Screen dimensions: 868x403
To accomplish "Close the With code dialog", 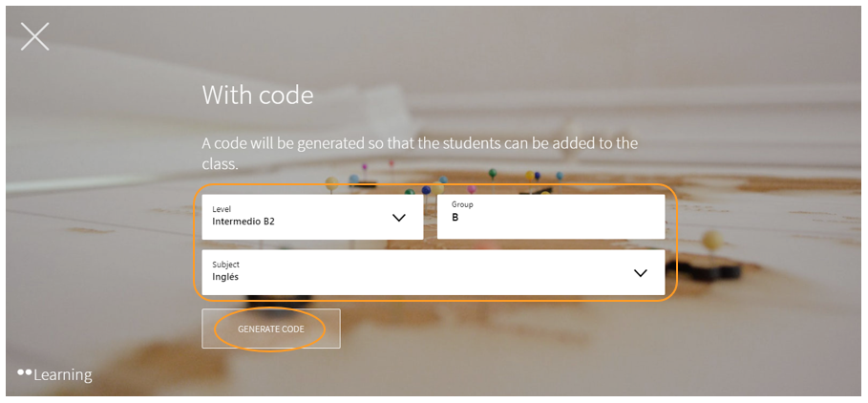I will tap(35, 37).
